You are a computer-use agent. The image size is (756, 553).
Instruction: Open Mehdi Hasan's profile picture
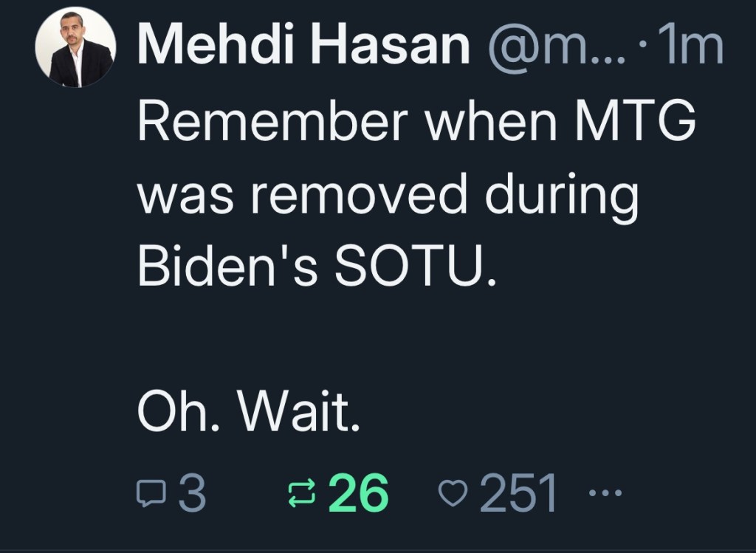point(75,49)
